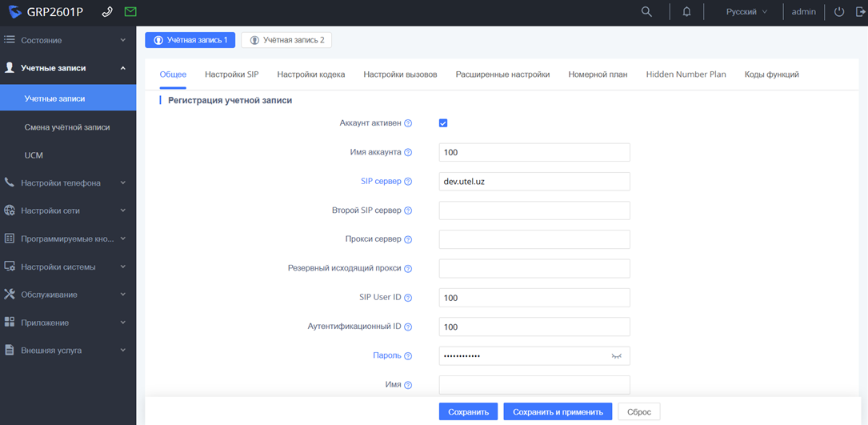
Task: Click the notification bell icon
Action: point(686,12)
